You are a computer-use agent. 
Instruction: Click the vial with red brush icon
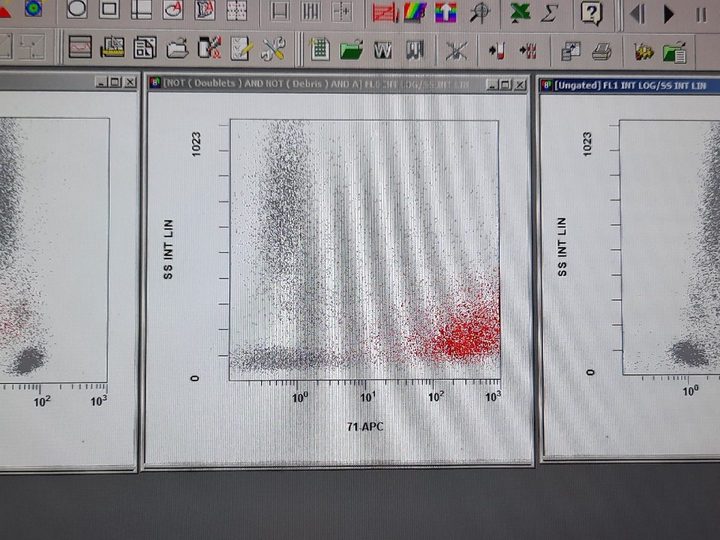pyautogui.click(x=209, y=48)
